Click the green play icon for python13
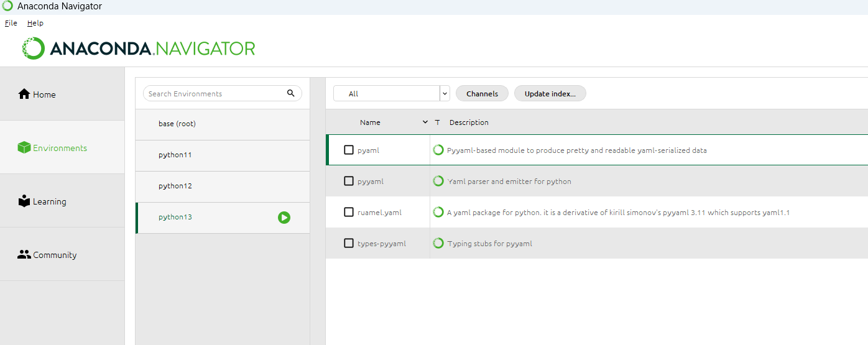The image size is (868, 345). (284, 218)
